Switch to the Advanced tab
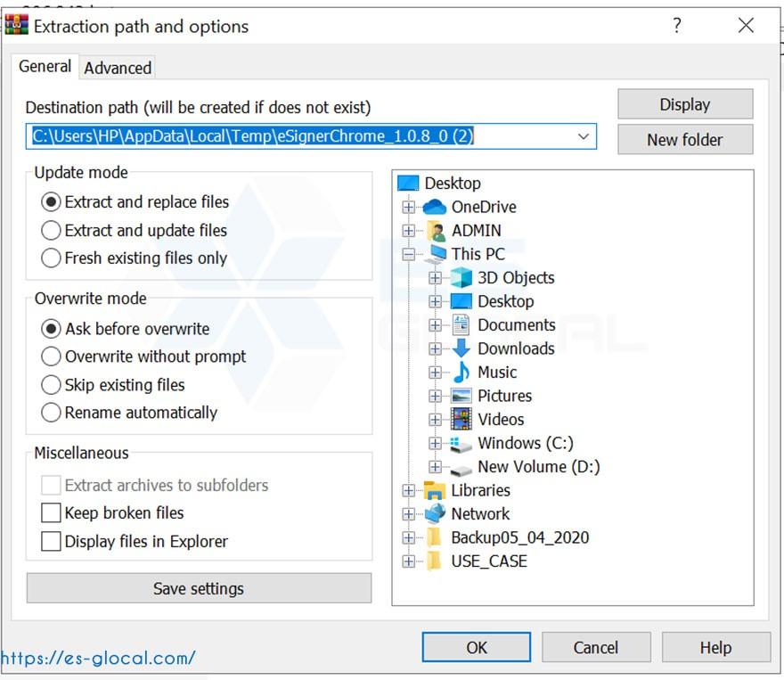784x680 pixels. (118, 68)
